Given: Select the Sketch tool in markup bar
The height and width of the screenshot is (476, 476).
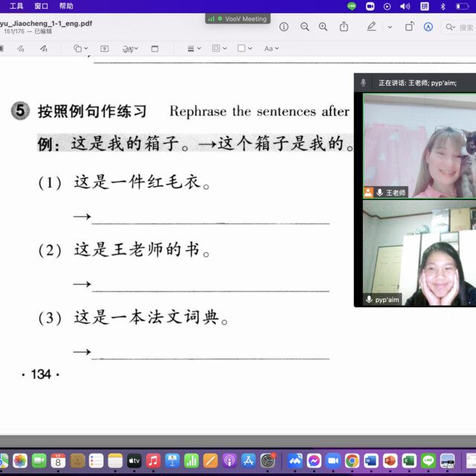Looking at the screenshot, I should [x=21, y=48].
